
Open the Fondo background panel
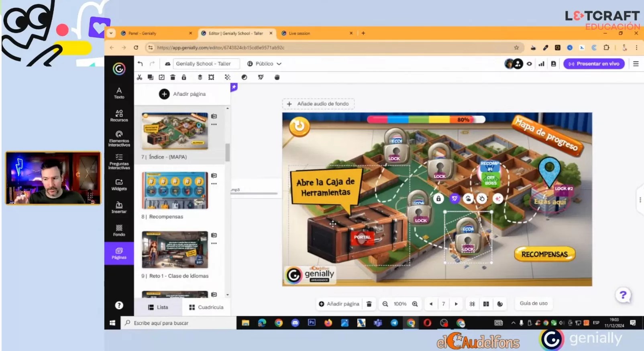119,230
